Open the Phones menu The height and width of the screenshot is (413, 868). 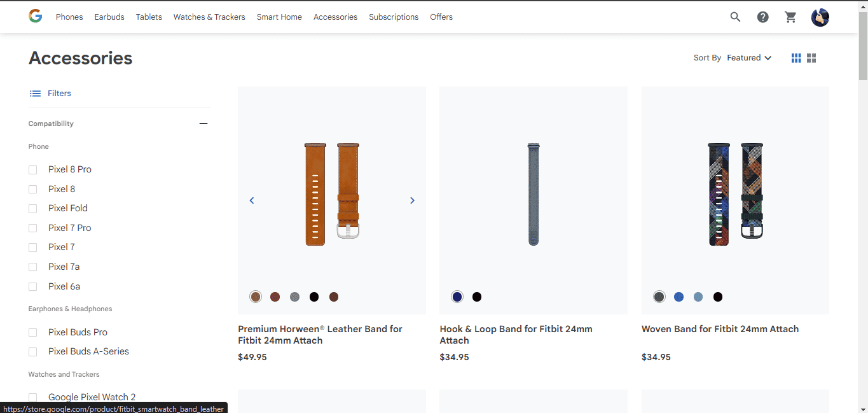pos(69,17)
